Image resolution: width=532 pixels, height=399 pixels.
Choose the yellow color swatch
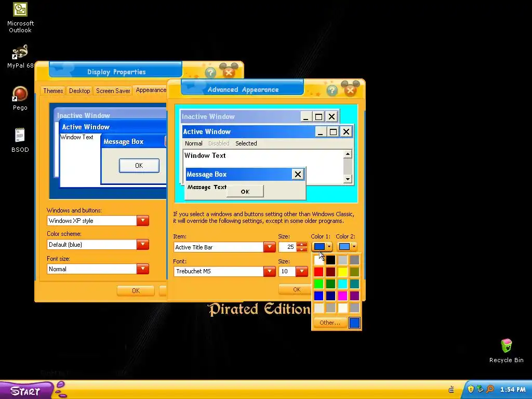(x=342, y=272)
